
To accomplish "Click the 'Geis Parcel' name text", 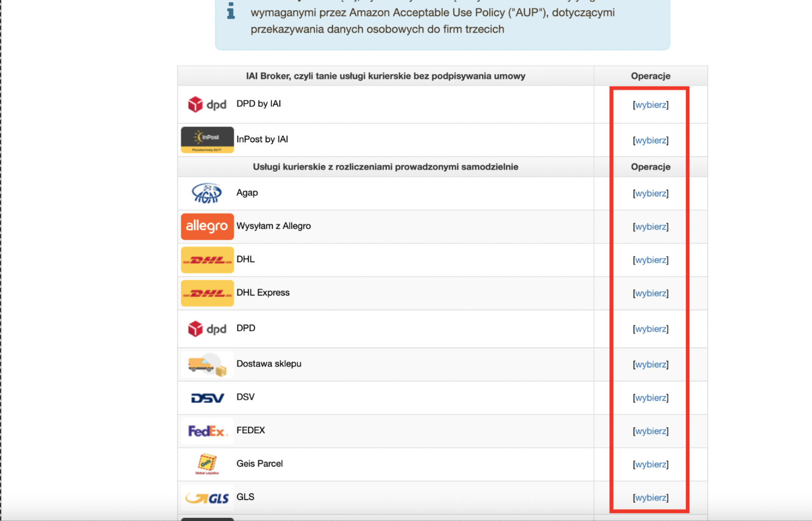I will tap(259, 464).
